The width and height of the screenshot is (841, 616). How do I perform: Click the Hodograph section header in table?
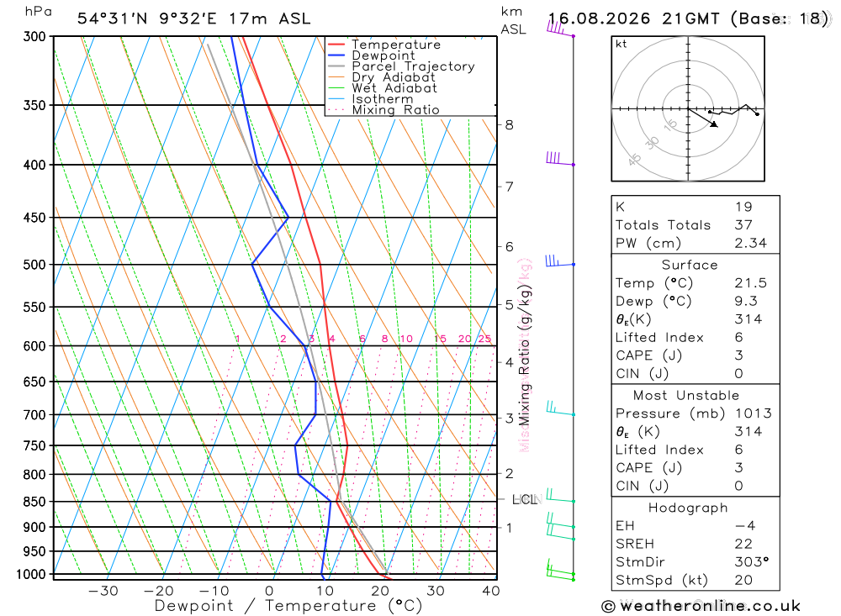point(688,508)
